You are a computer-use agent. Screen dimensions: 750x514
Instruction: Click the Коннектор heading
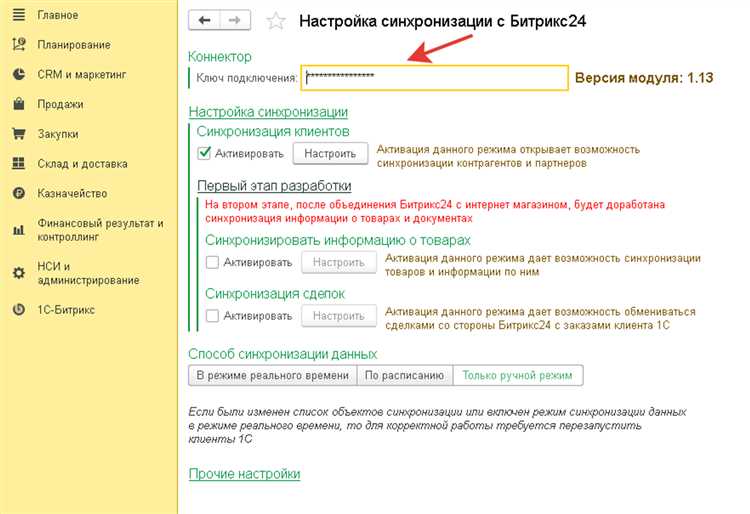tap(220, 56)
